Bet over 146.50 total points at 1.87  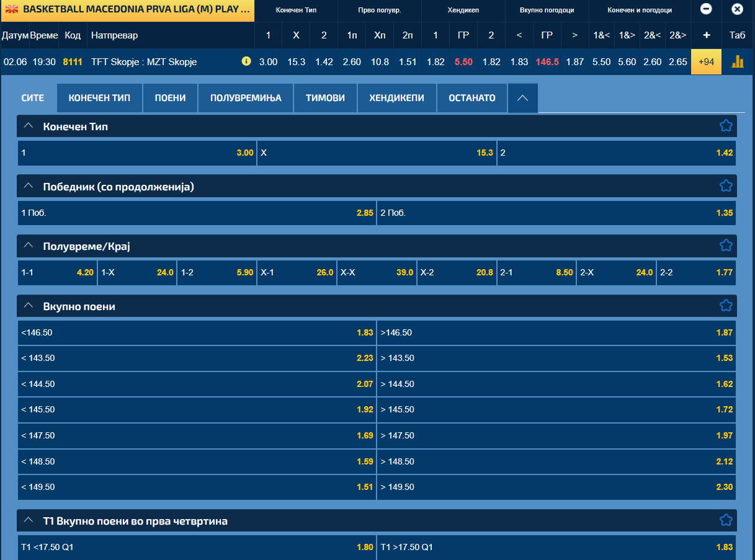556,332
